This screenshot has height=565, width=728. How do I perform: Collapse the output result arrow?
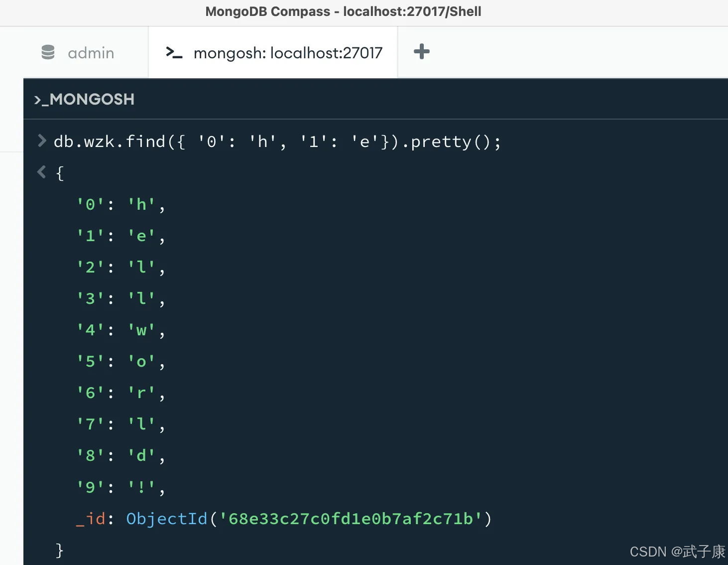[42, 172]
